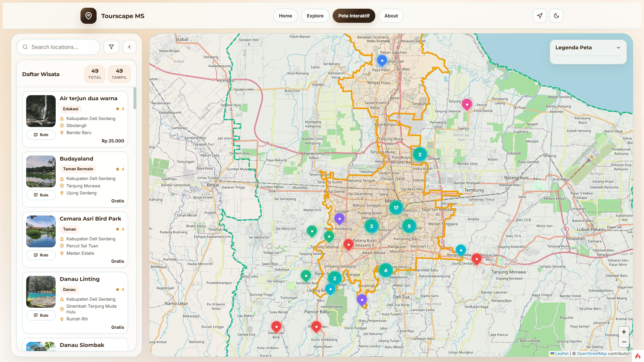Click the green pin near Sembahe Baru

pyautogui.click(x=306, y=276)
